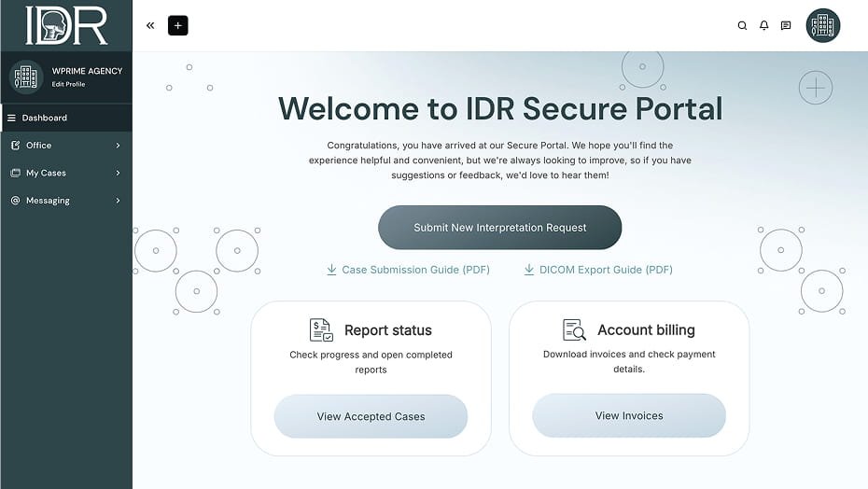Screen dimensions: 868x489
Task: Expand the My Cases chevron
Action: [118, 173]
